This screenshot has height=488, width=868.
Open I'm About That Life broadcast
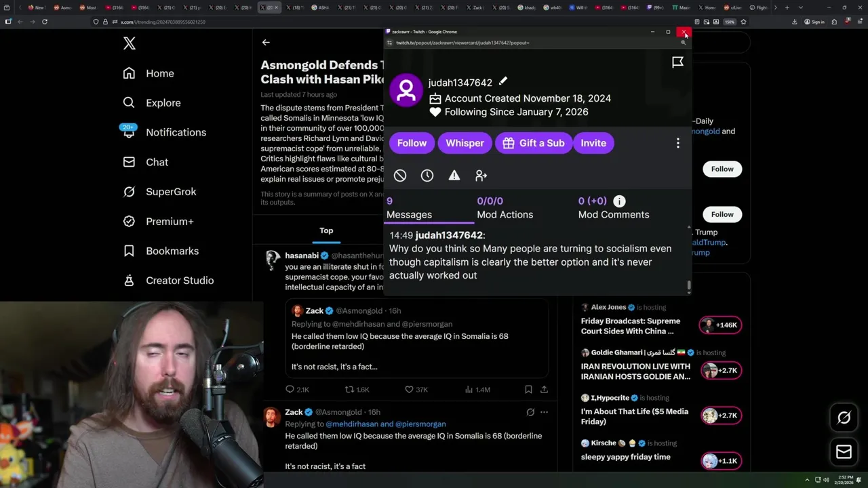tap(635, 416)
